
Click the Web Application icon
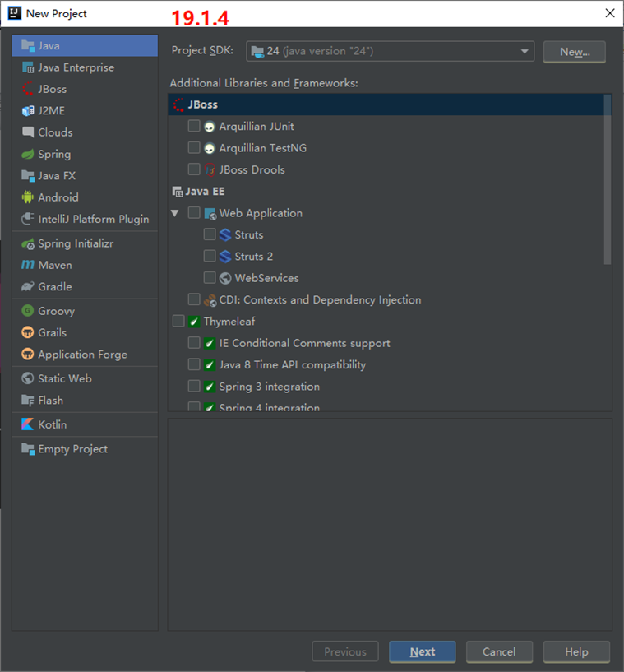[210, 213]
